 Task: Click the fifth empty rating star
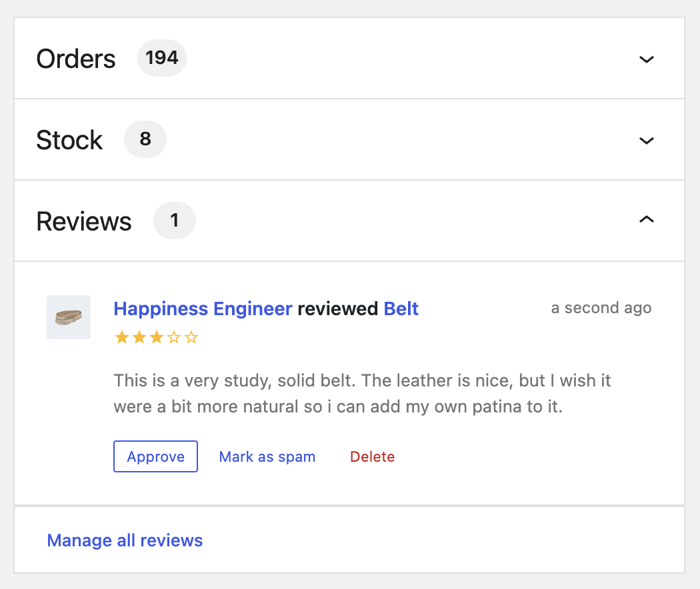tap(191, 337)
